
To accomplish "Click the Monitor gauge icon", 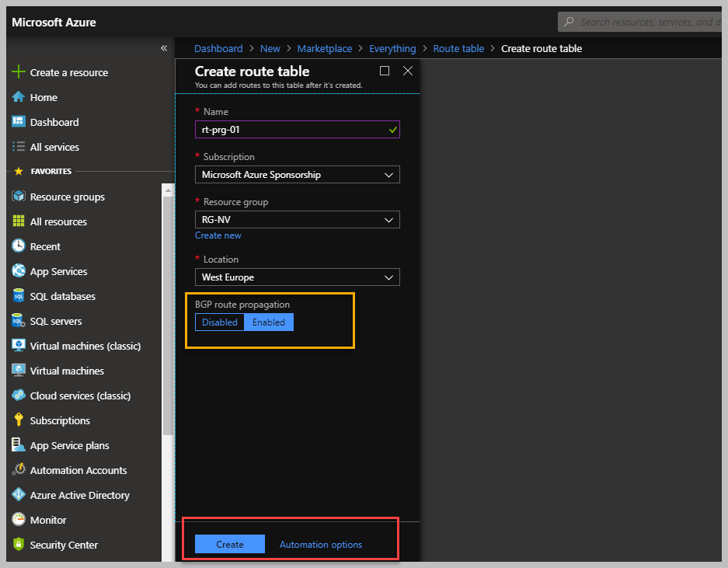I will click(x=19, y=519).
